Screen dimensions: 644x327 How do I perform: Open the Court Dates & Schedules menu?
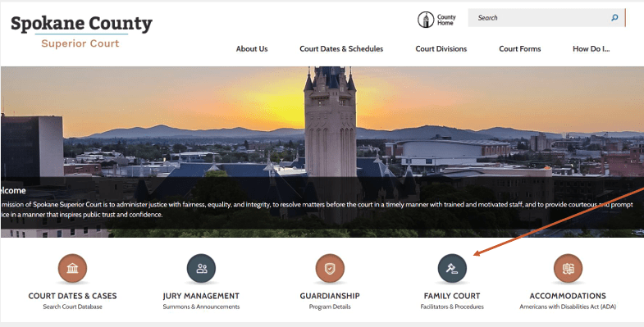(341, 49)
